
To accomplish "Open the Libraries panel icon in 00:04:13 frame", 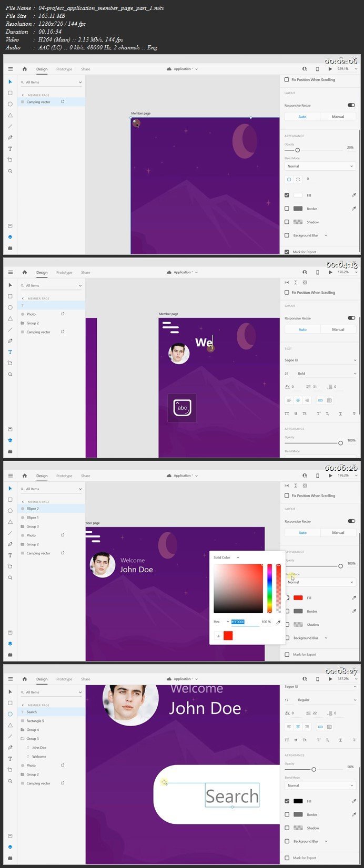I will click(x=10, y=429).
